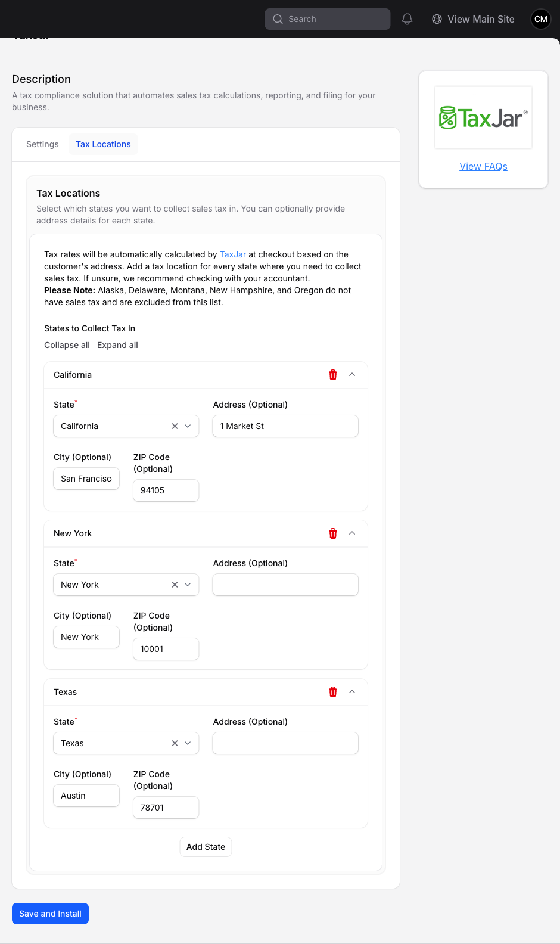Screen dimensions: 560x944
Task: Edit the 1 Market St address field
Action: [x=285, y=426]
